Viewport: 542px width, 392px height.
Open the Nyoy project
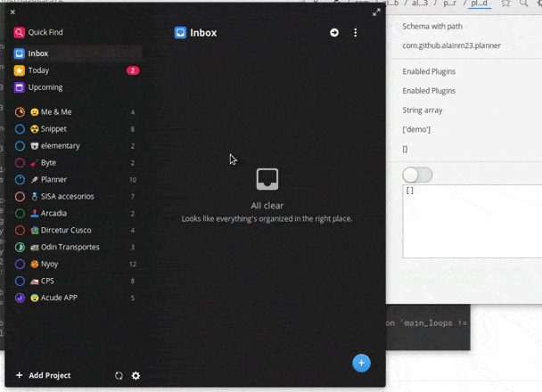(x=77, y=265)
